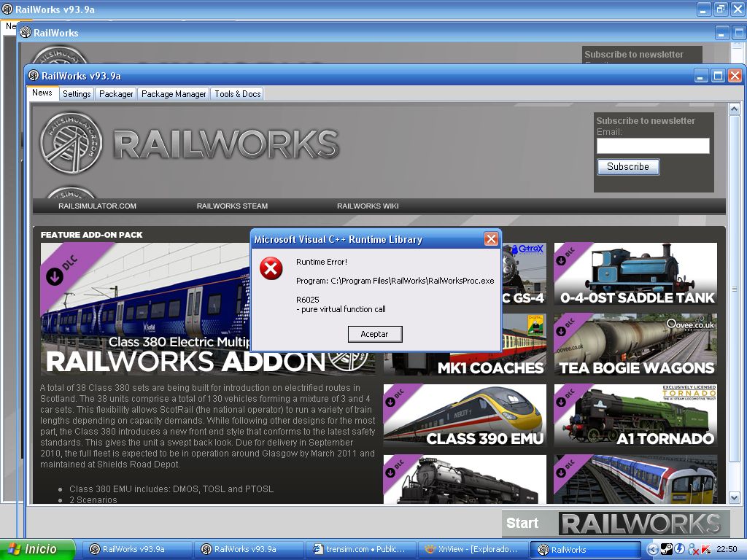Switch to the Package Manager tab
Image resolution: width=747 pixels, height=560 pixels.
[174, 94]
